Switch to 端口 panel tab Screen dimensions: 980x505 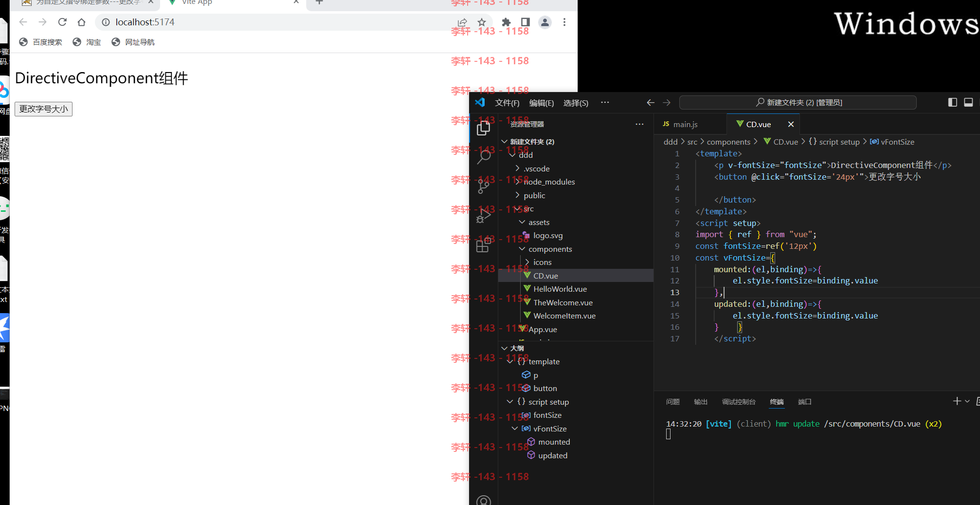click(805, 402)
